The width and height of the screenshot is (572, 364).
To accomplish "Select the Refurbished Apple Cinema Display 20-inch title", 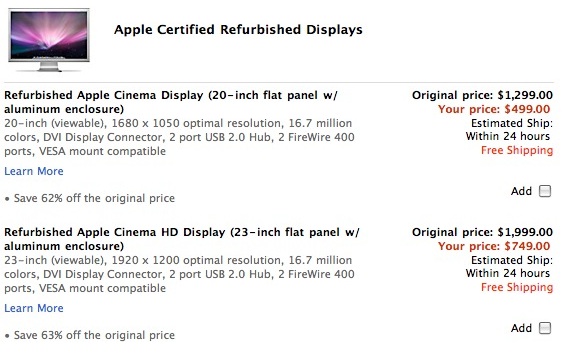I will 171,102.
